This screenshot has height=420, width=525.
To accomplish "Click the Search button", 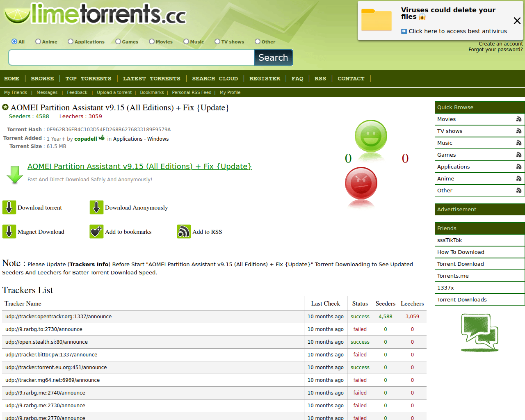I will [274, 57].
